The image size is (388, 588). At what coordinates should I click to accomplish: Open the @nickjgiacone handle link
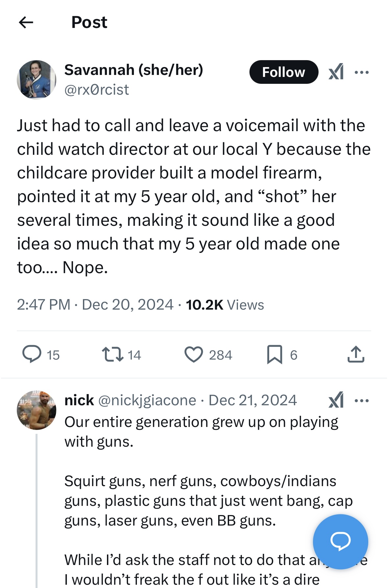coord(147,400)
